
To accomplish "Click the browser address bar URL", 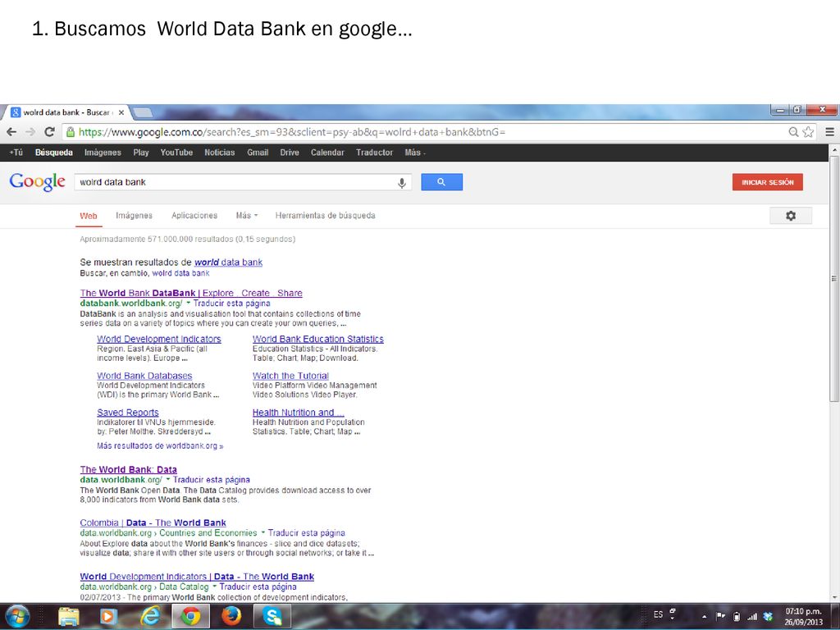I will 292,132.
